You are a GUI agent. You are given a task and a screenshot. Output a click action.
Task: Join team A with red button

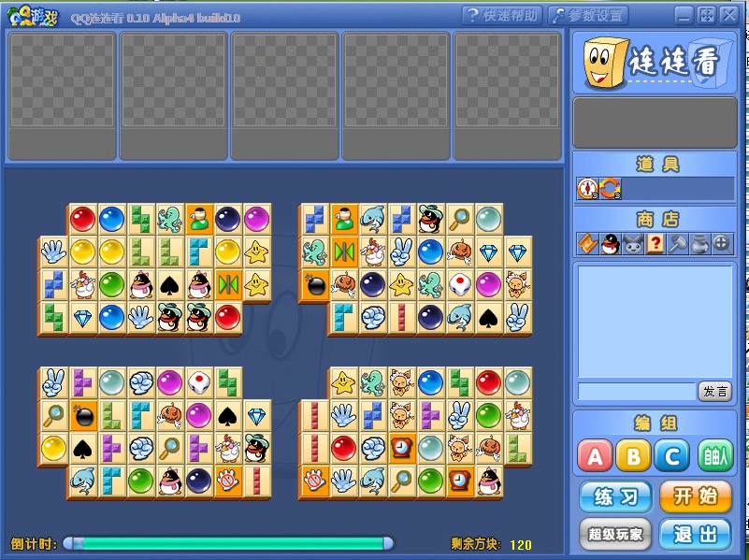pos(595,455)
